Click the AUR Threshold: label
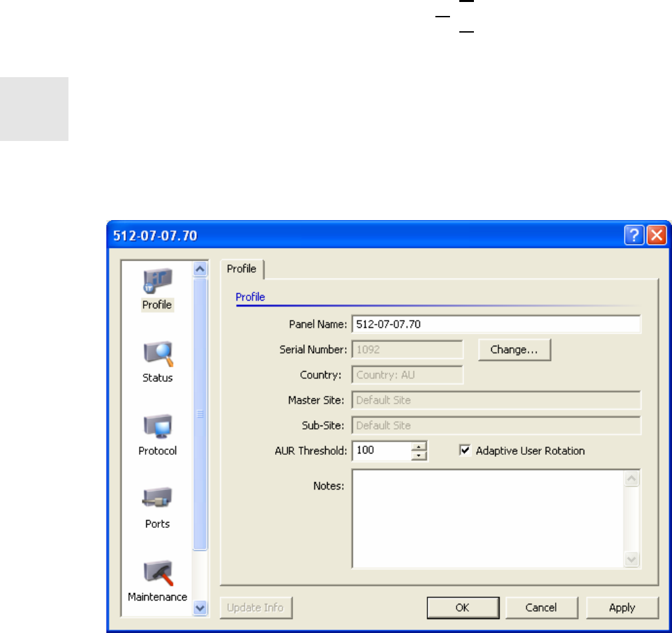Screen dimensions: 672x633 (x=310, y=451)
